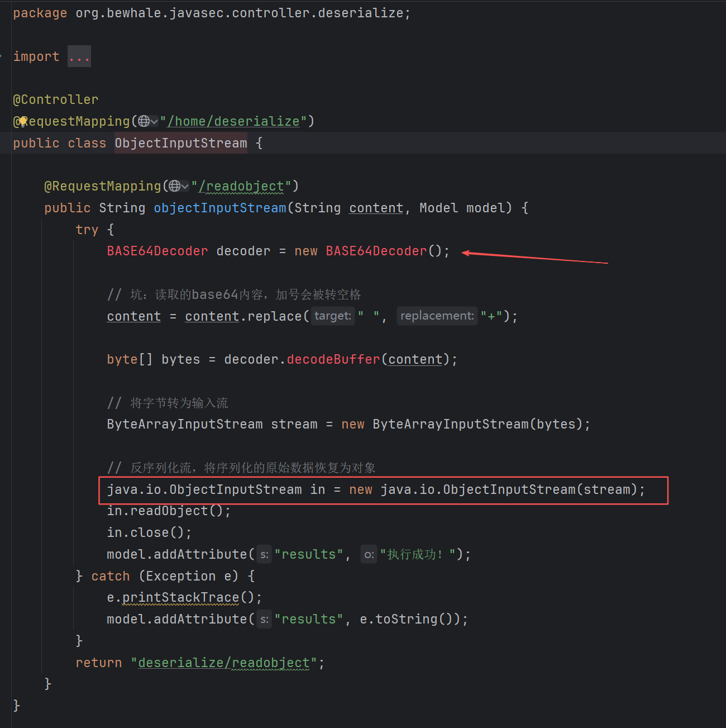The width and height of the screenshot is (726, 728).
Task: Click the objectInputStream method name
Action: [x=220, y=208]
